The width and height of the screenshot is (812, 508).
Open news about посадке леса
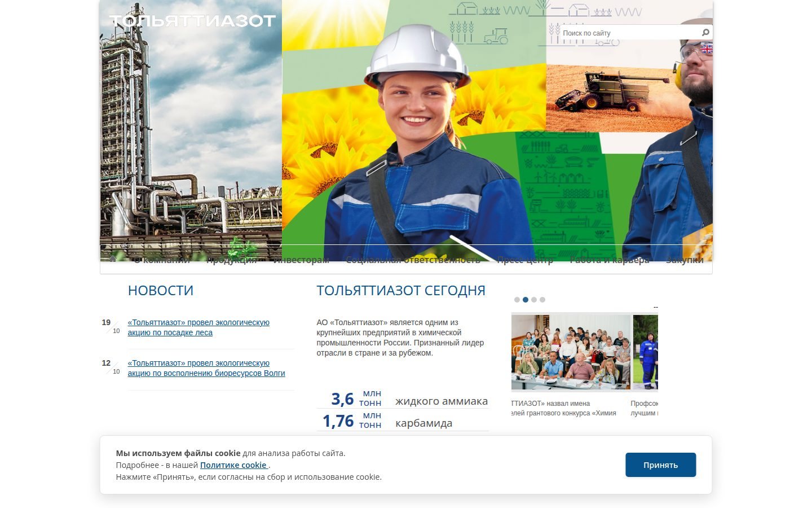pos(198,327)
